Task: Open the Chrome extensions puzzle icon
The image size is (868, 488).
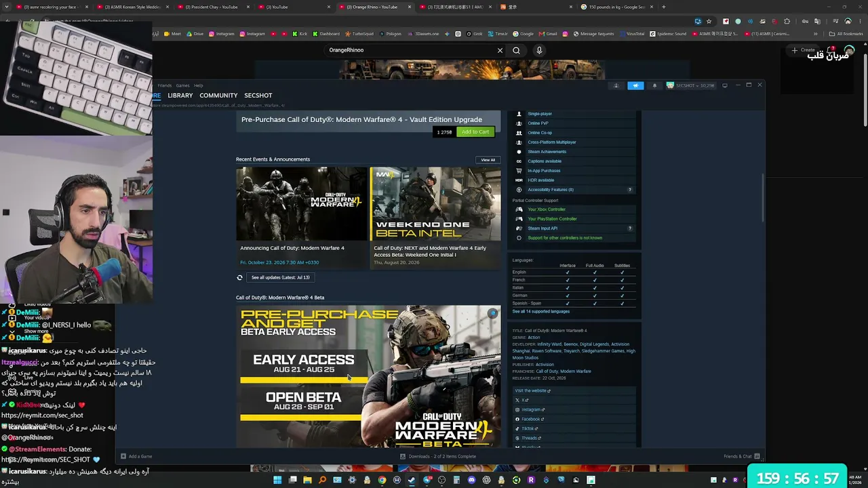Action: 787,21
